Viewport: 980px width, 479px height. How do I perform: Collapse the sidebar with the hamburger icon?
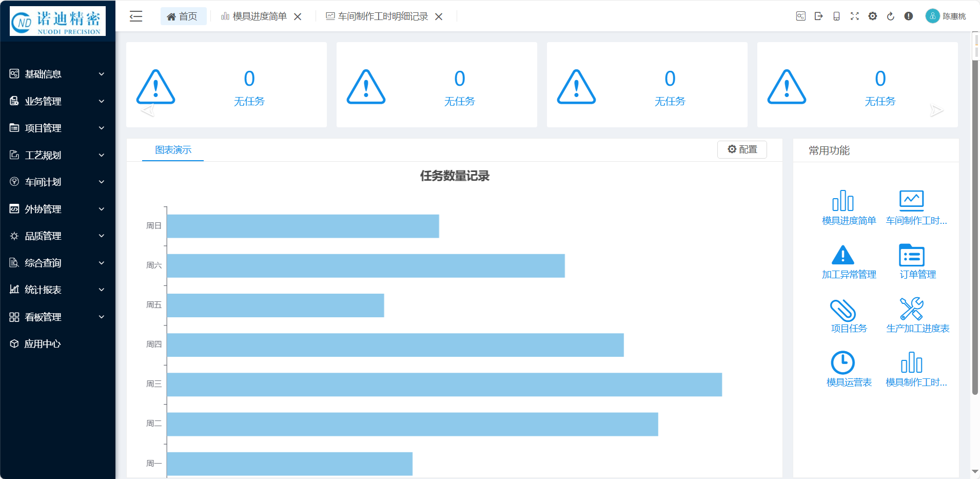136,16
